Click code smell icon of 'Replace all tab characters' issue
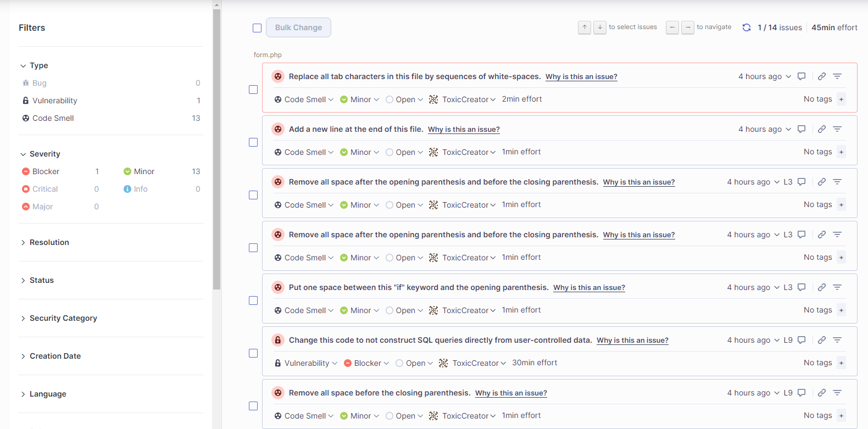868x429 pixels. (278, 76)
